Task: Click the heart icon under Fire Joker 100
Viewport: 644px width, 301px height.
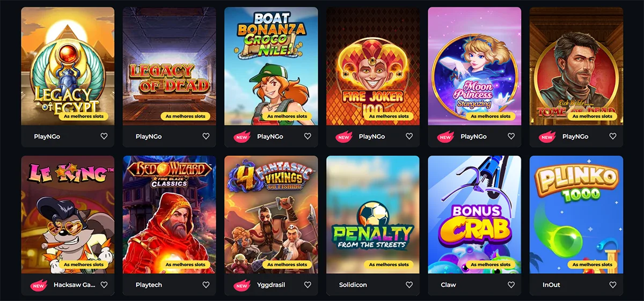Action: 409,136
